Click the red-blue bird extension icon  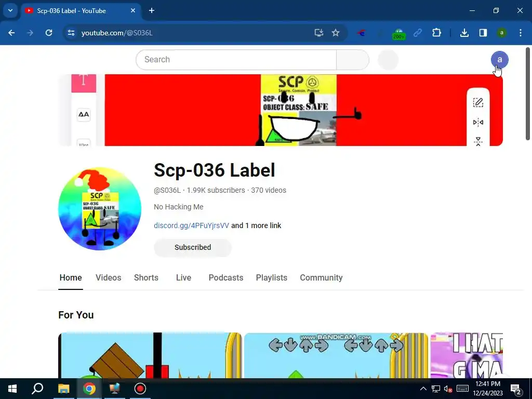click(x=362, y=33)
